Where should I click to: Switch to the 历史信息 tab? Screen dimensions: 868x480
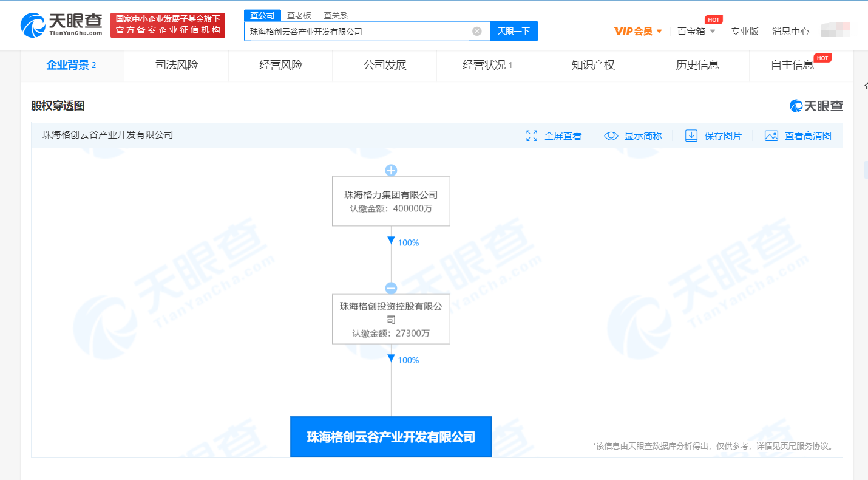pyautogui.click(x=696, y=65)
